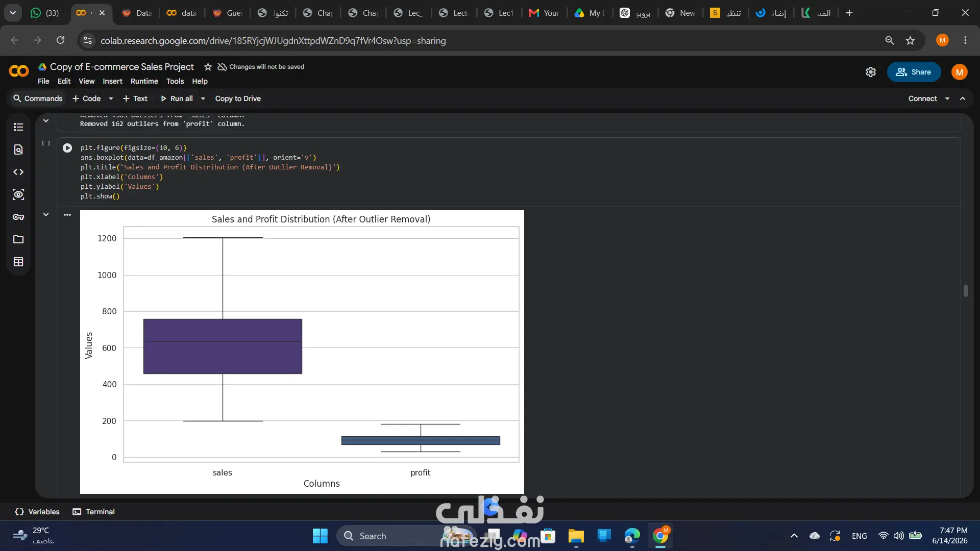View site information icon in address bar
This screenshot has width=980, height=551.
click(x=88, y=40)
